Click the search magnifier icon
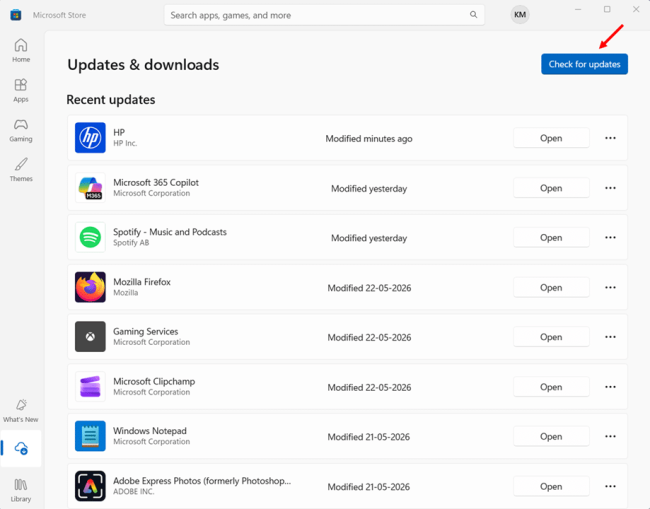The image size is (650, 509). [x=473, y=15]
